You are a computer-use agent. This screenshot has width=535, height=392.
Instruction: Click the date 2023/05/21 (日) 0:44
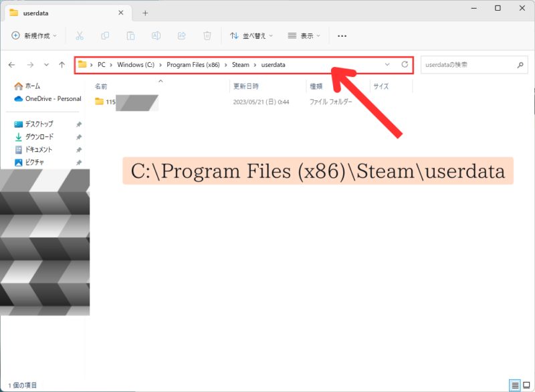click(x=261, y=102)
